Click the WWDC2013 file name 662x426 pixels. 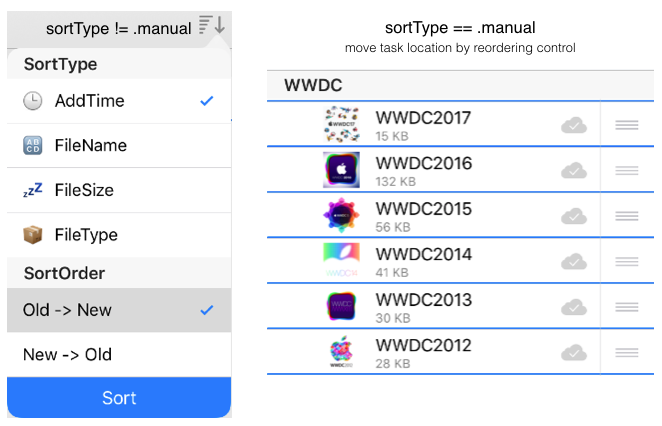(x=424, y=300)
